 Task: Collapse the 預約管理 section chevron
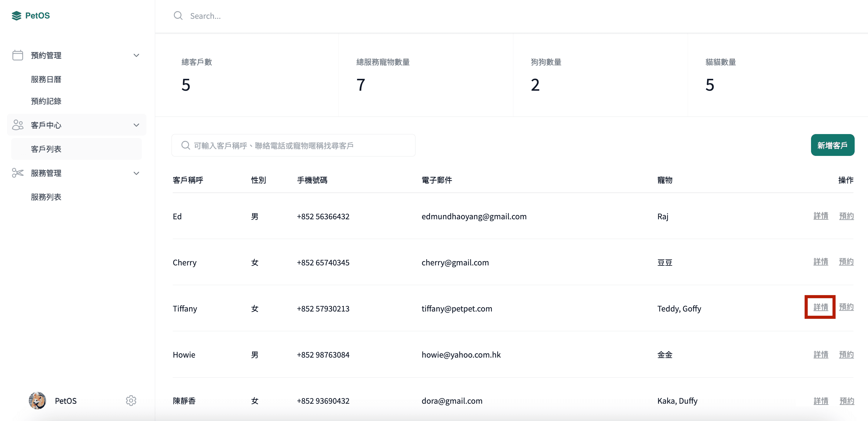(136, 55)
